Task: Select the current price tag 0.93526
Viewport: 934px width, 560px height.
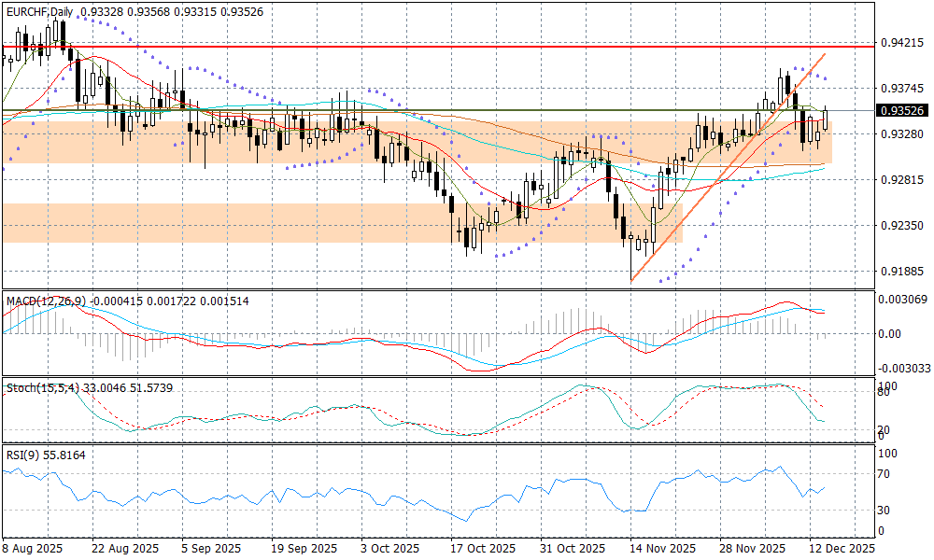Action: 902,110
